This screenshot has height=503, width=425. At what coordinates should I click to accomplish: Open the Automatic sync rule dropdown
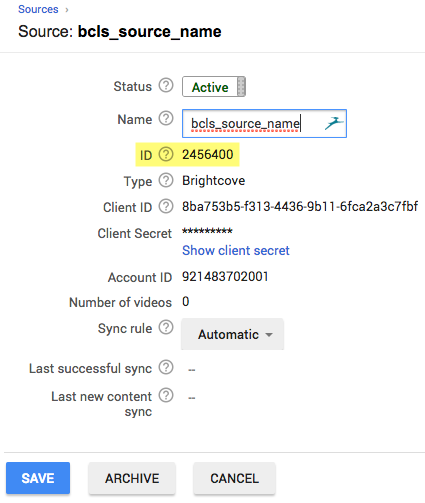pyautogui.click(x=232, y=334)
